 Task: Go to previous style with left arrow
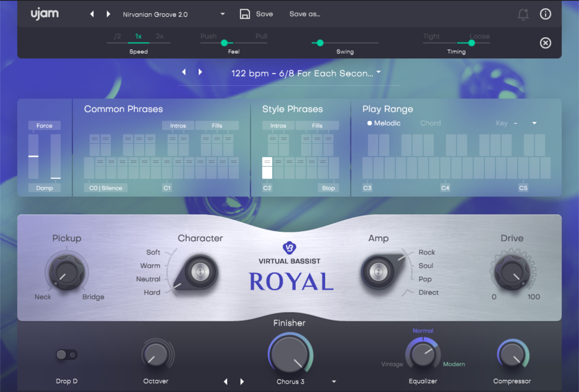[x=184, y=72]
